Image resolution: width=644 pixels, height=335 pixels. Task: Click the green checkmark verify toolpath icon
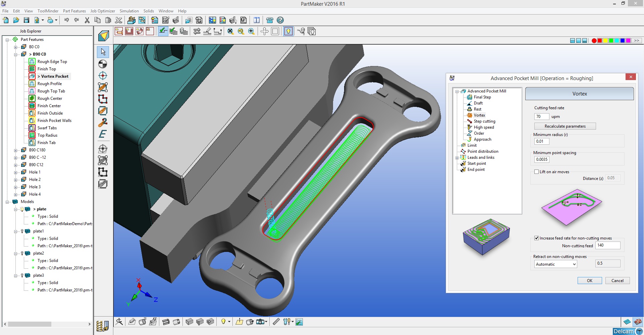[x=163, y=31]
